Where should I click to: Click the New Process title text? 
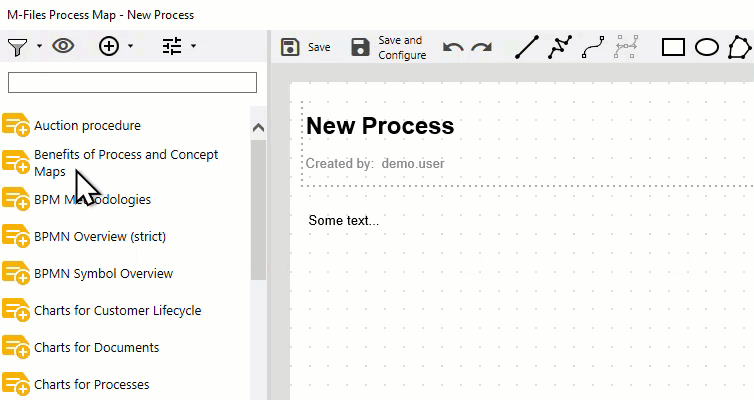380,126
